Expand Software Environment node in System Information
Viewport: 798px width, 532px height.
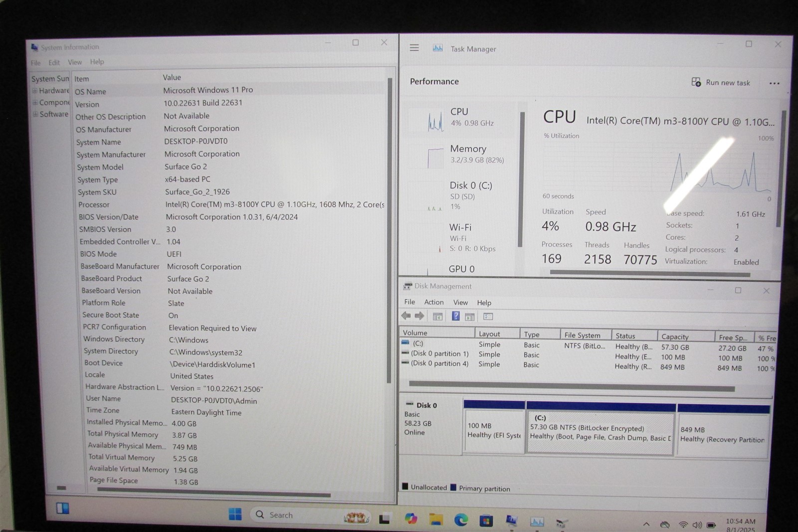35,114
